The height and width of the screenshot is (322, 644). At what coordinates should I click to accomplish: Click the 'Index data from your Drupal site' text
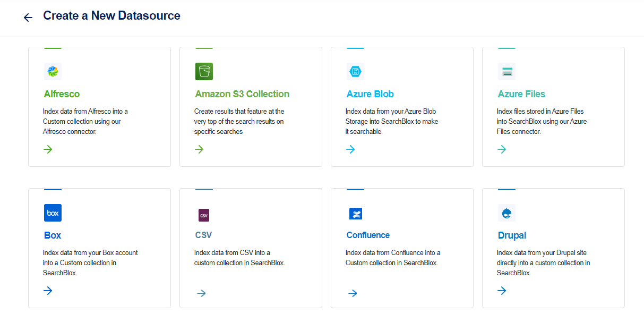pyautogui.click(x=544, y=263)
